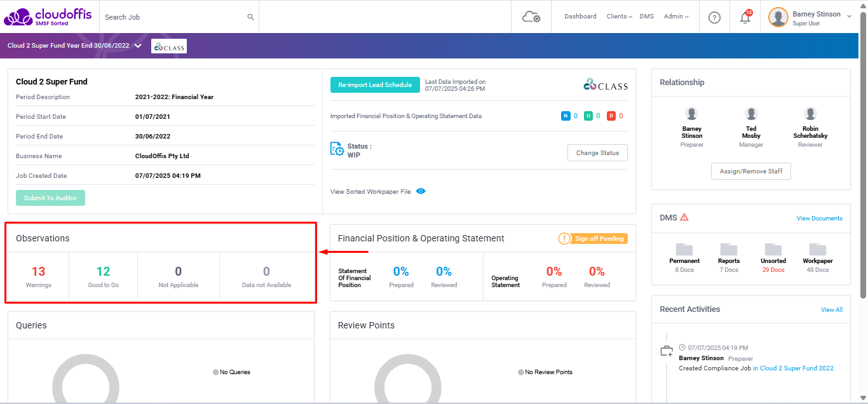Click the activity timestamp 07/07/2025 04:19 PM
This screenshot has height=404, width=868.
click(718, 348)
